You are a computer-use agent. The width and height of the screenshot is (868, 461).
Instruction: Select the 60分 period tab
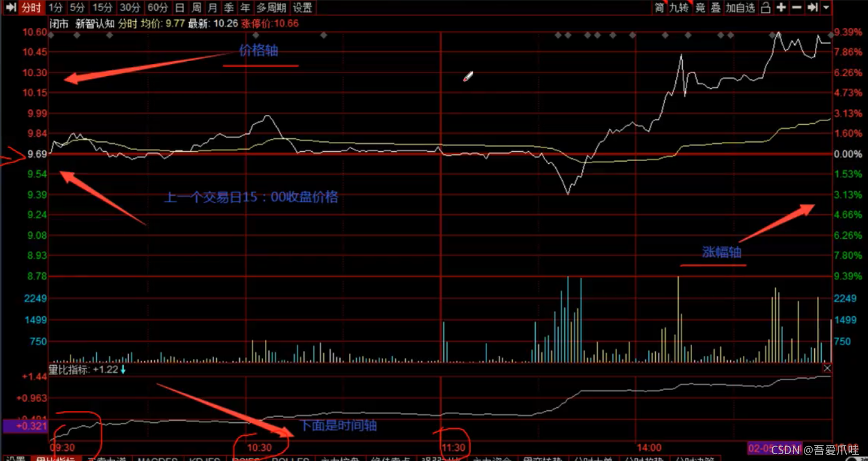(158, 8)
